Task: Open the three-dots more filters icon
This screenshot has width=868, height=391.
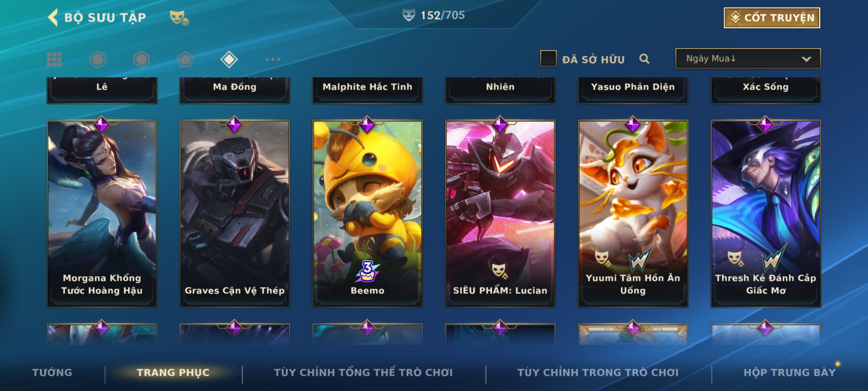Action: pos(273,59)
